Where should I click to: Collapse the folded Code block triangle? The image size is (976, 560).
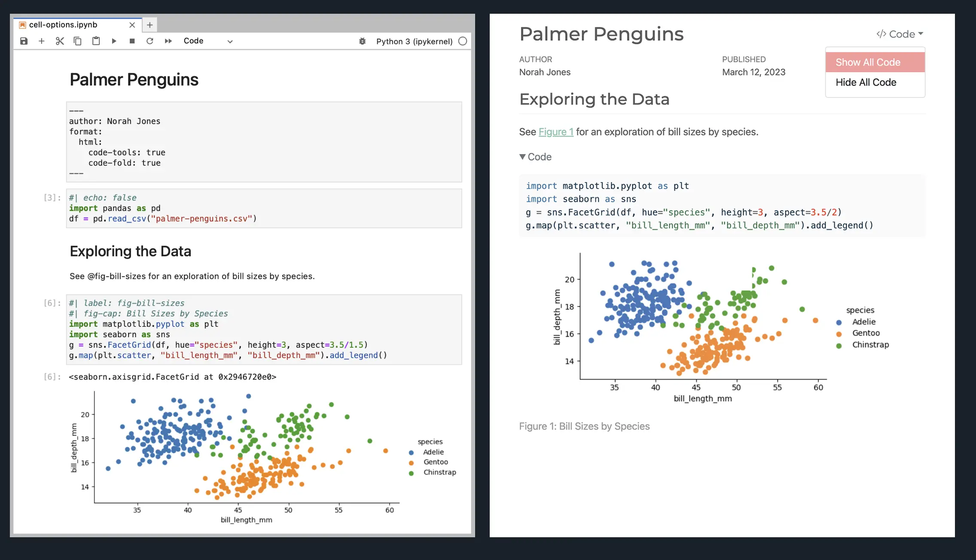click(522, 157)
